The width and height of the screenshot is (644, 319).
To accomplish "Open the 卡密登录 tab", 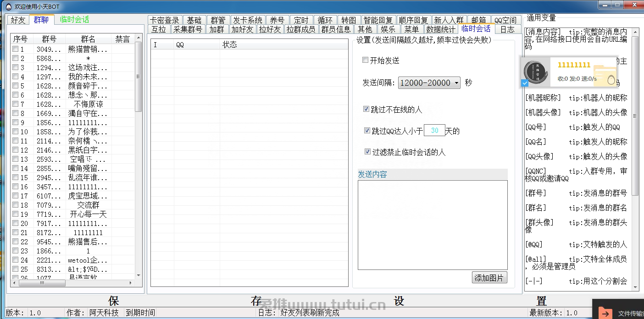I will coord(165,20).
